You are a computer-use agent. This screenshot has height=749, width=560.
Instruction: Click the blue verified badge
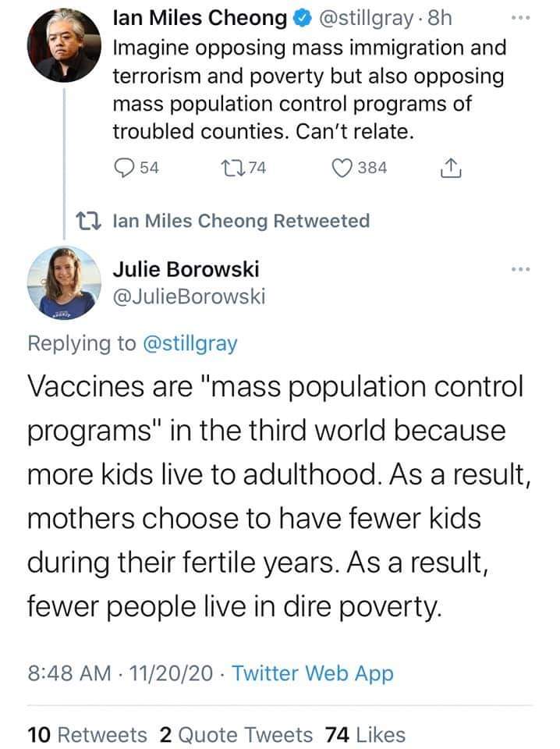(302, 18)
